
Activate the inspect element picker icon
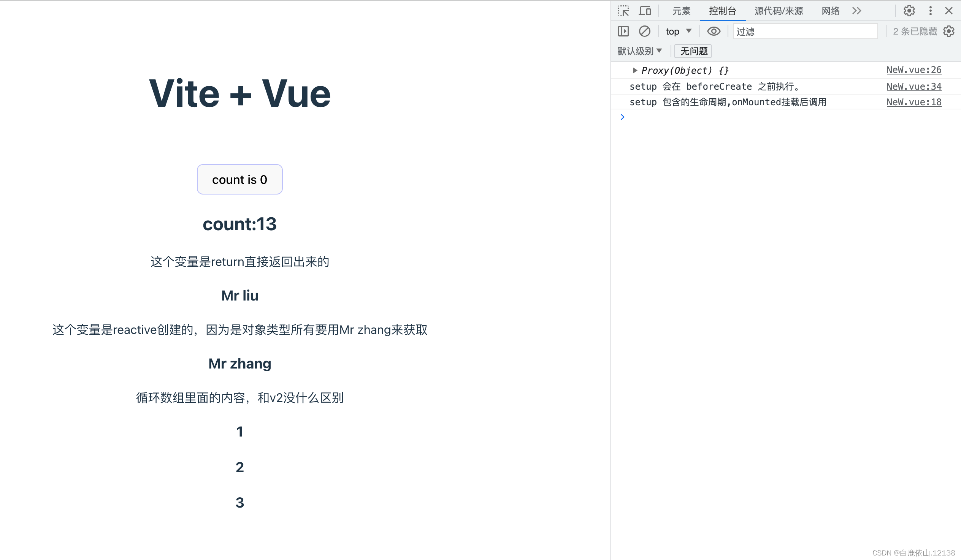click(x=623, y=11)
